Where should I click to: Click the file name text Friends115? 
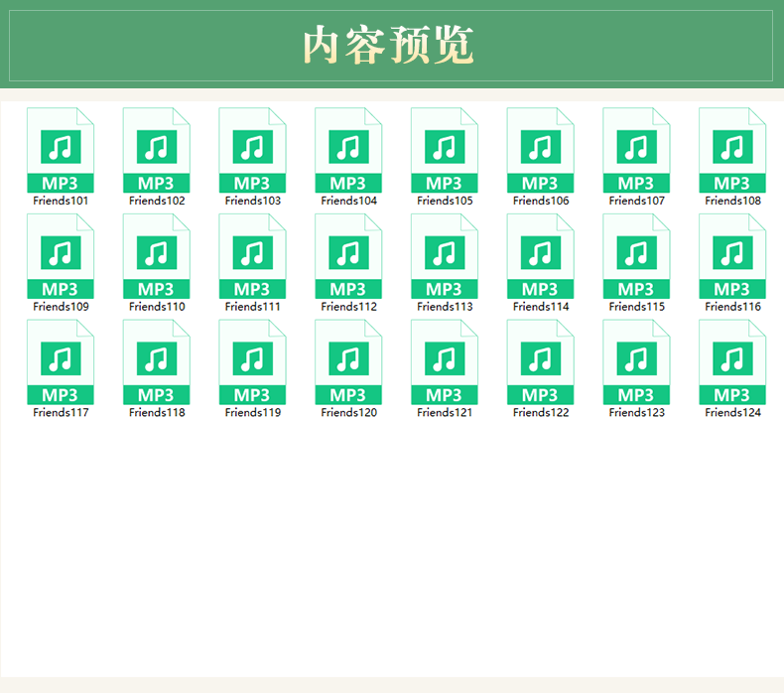point(636,307)
